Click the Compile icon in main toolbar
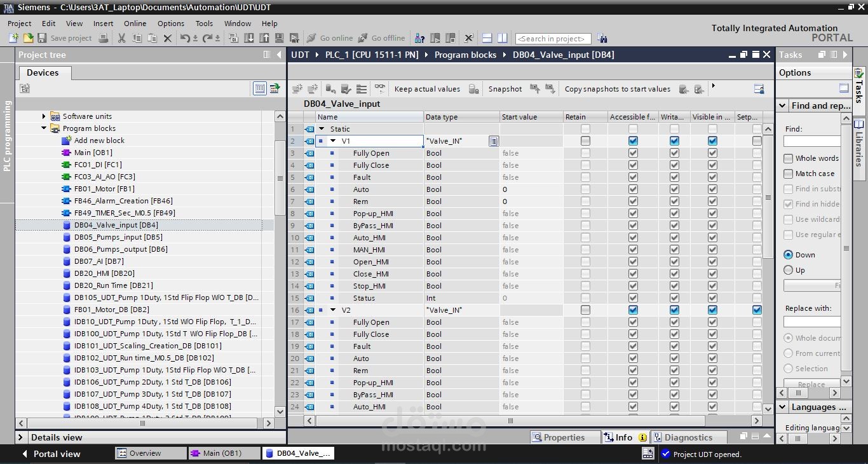This screenshot has height=464, width=868. (233, 38)
